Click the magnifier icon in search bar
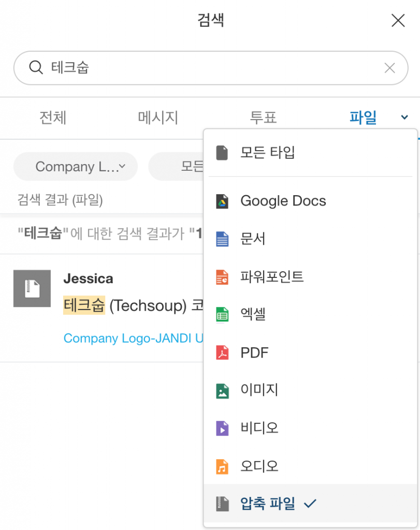Image resolution: width=420 pixels, height=530 pixels. (x=36, y=68)
